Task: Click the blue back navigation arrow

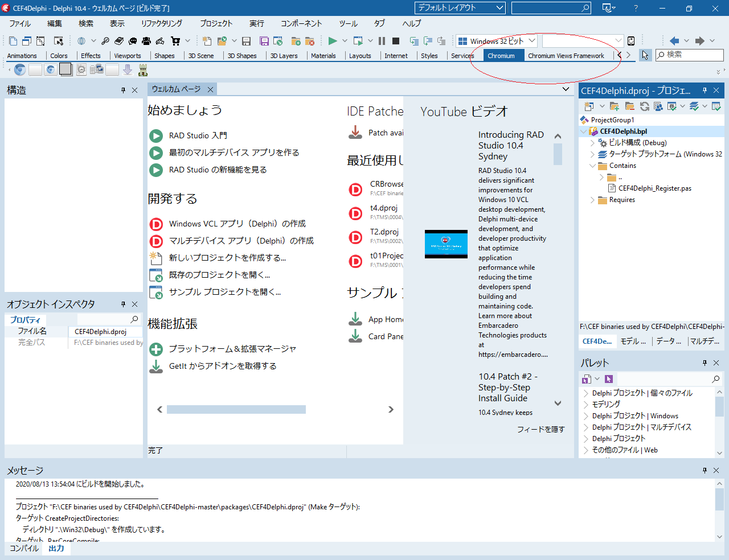Action: coord(674,40)
